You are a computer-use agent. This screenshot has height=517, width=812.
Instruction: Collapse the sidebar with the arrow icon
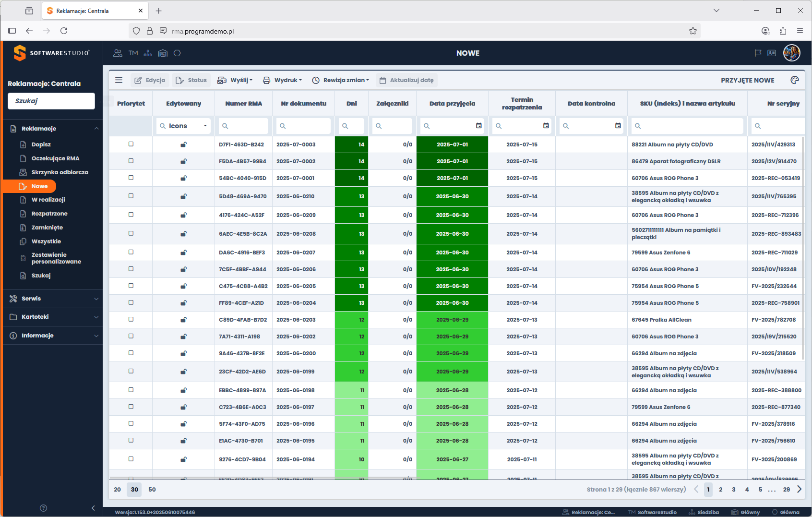(93, 508)
